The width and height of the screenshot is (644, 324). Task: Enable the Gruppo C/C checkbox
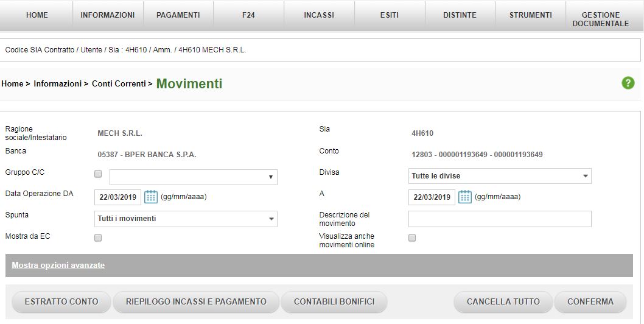(x=98, y=174)
